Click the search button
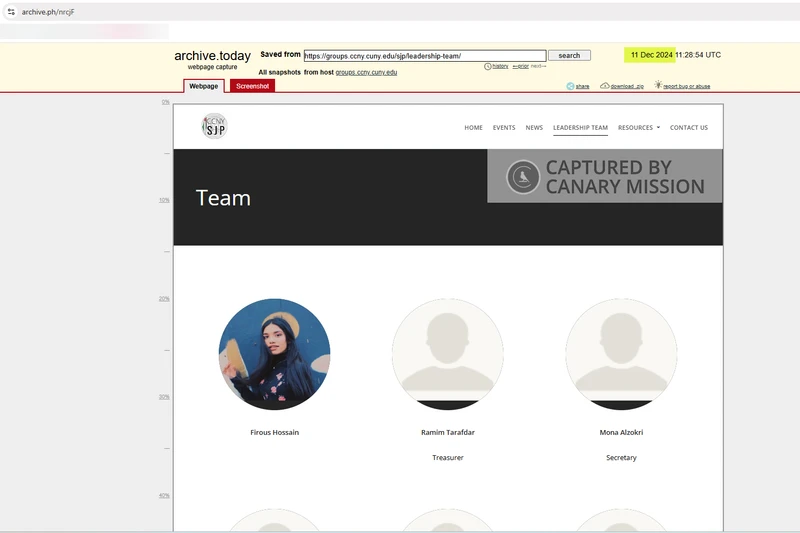Screen dimensions: 800x533 569,55
